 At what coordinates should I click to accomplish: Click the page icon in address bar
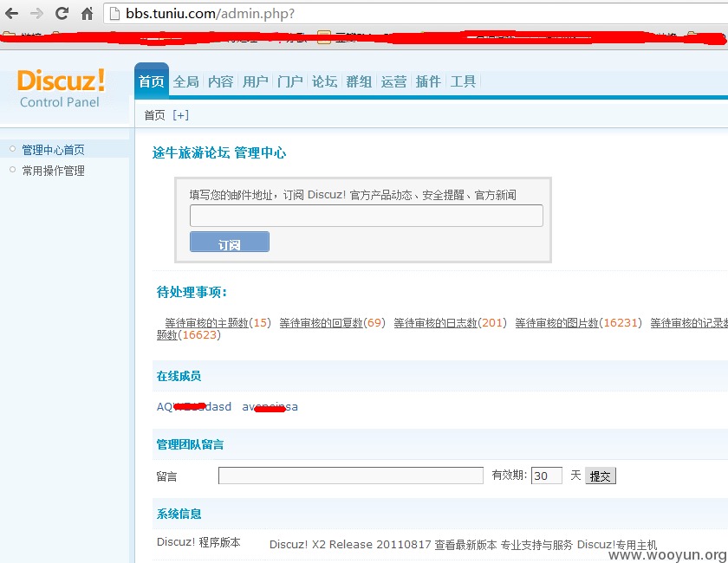[114, 14]
